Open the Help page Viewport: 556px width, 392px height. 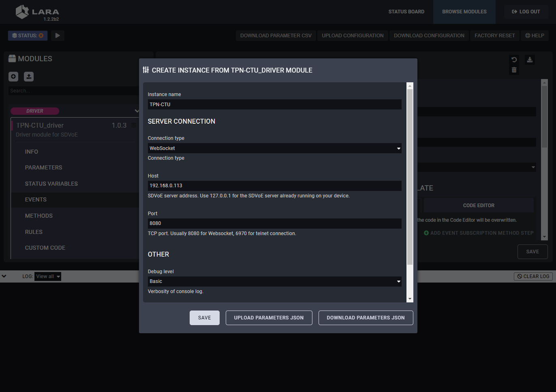tap(535, 36)
